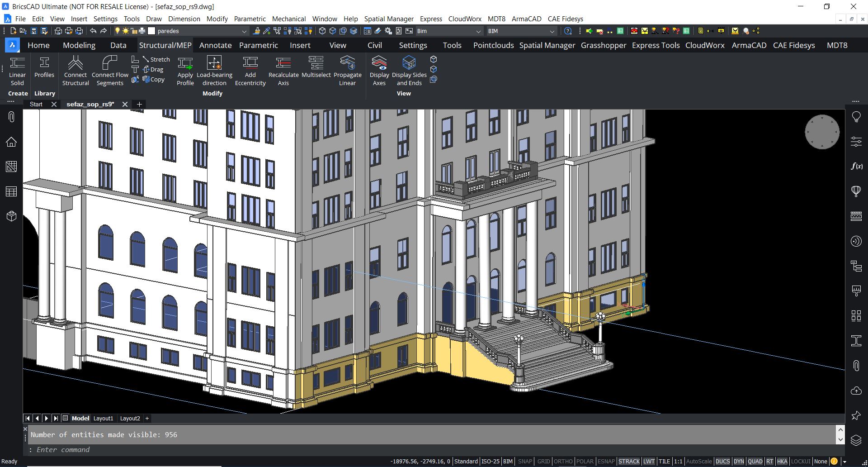Screen dimensions: 868x467
Task: Switch to the Annotate ribbon tab
Action: [x=215, y=45]
